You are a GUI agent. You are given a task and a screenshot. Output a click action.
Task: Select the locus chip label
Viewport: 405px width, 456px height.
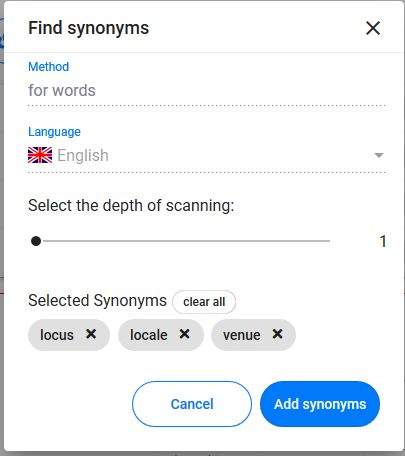[57, 335]
